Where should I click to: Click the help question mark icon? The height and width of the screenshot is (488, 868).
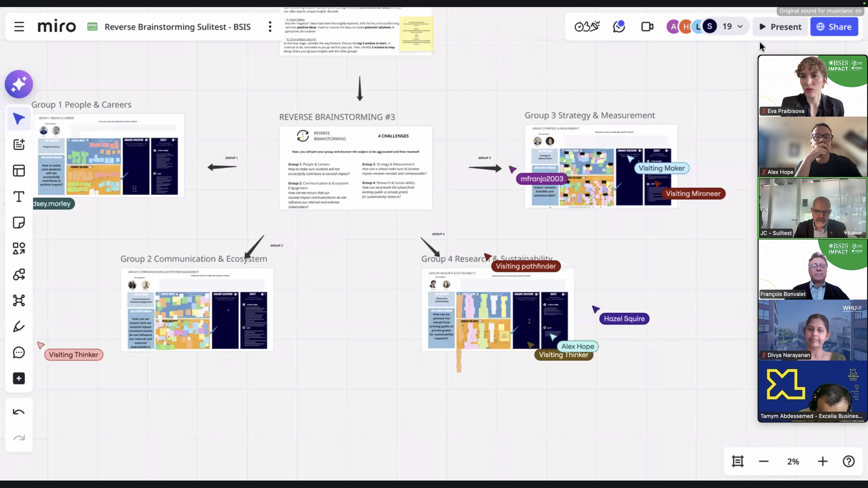coord(849,461)
